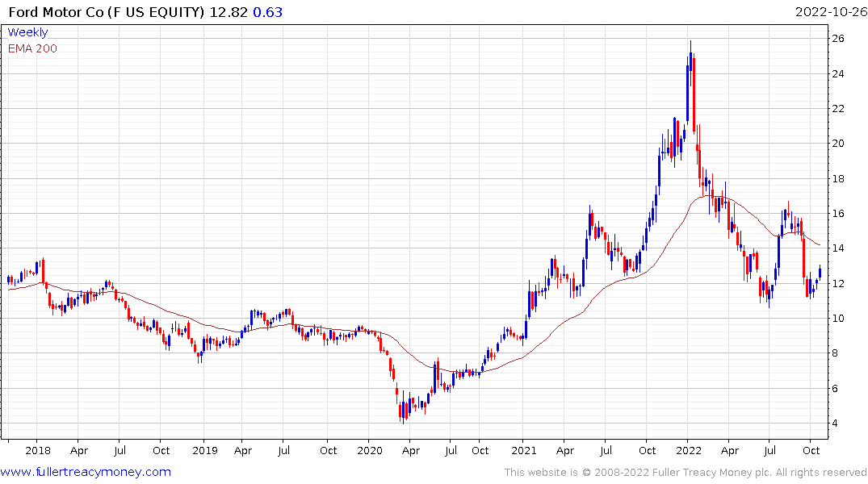Click the 2018 x-axis label
This screenshot has height=484, width=868.
38,450
